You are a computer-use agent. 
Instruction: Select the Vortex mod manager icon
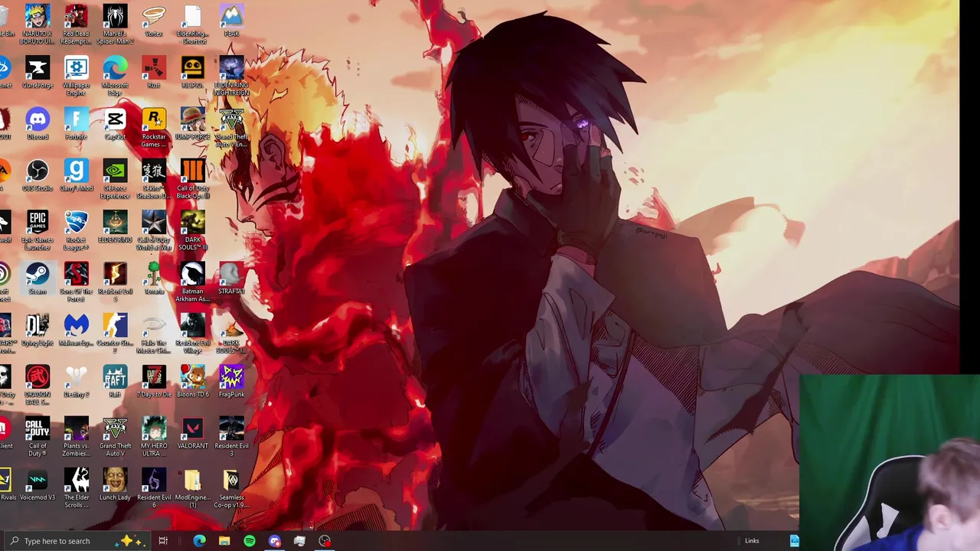(x=154, y=20)
